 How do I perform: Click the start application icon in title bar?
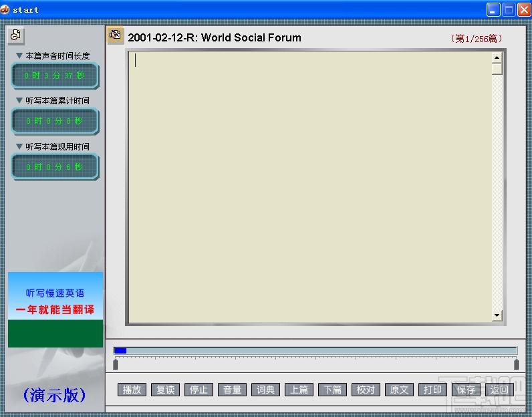click(x=5, y=10)
